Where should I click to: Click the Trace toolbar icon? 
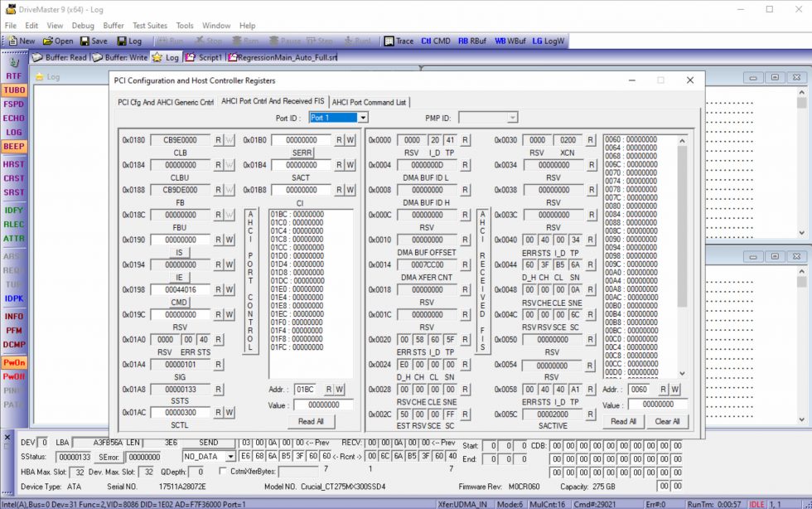(x=399, y=41)
